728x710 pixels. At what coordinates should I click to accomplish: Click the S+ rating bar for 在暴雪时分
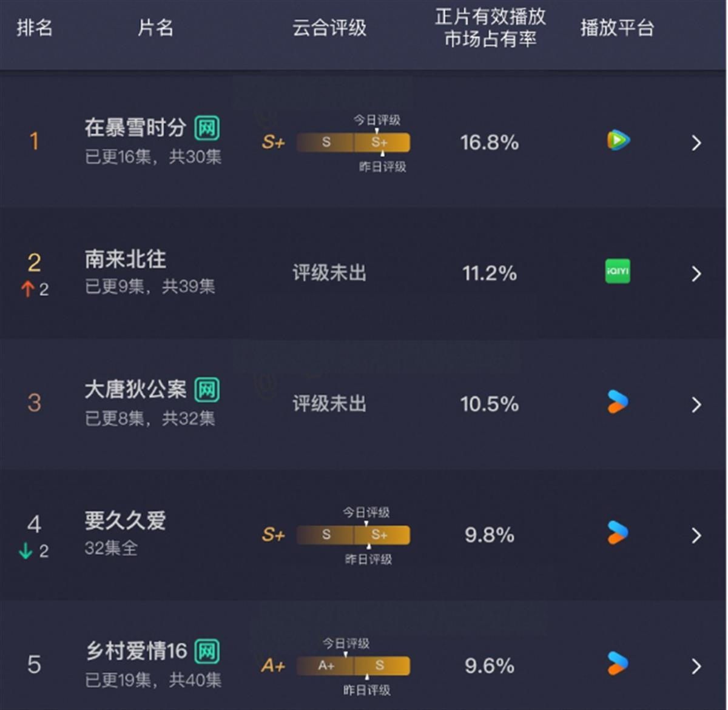(352, 142)
